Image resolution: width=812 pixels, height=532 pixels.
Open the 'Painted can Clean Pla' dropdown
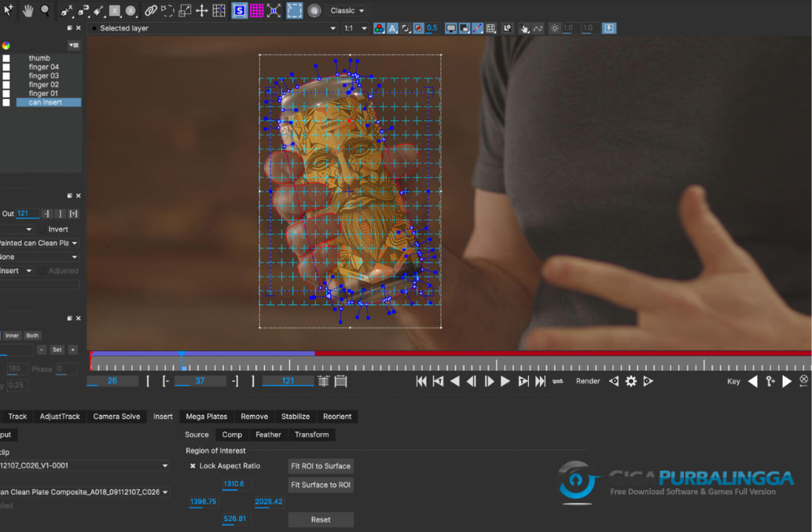[39, 243]
